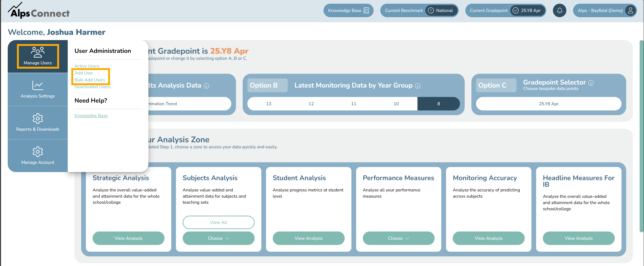Viewport: 644px width, 266px height.
Task: Open Alps - Bayfield (Demo) account menu
Action: (x=605, y=10)
